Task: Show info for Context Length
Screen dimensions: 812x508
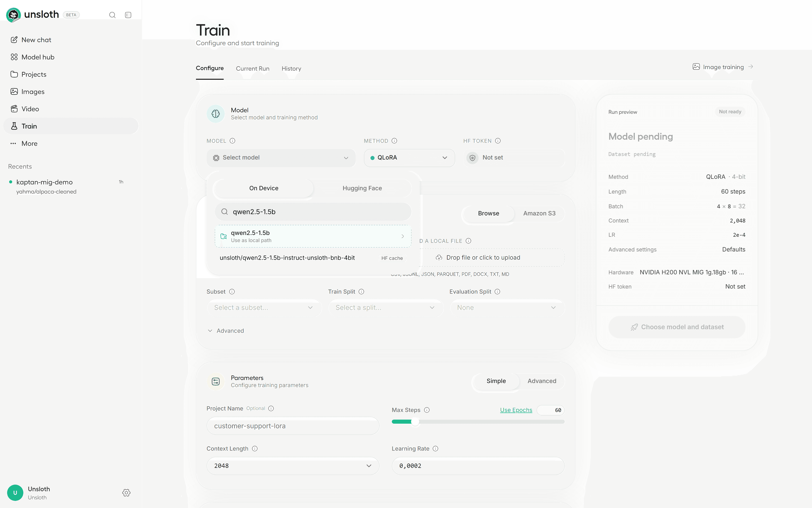Action: click(x=255, y=449)
